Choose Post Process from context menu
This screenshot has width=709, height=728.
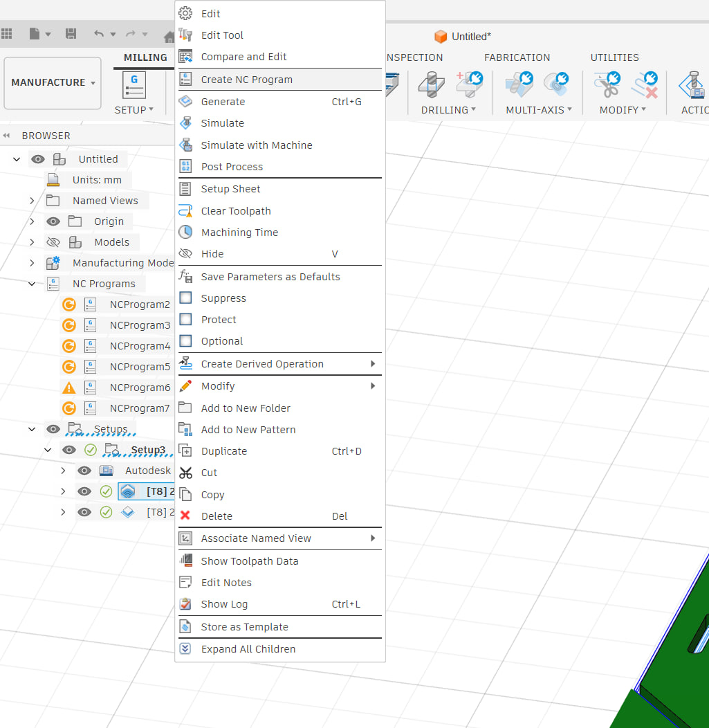coord(279,167)
